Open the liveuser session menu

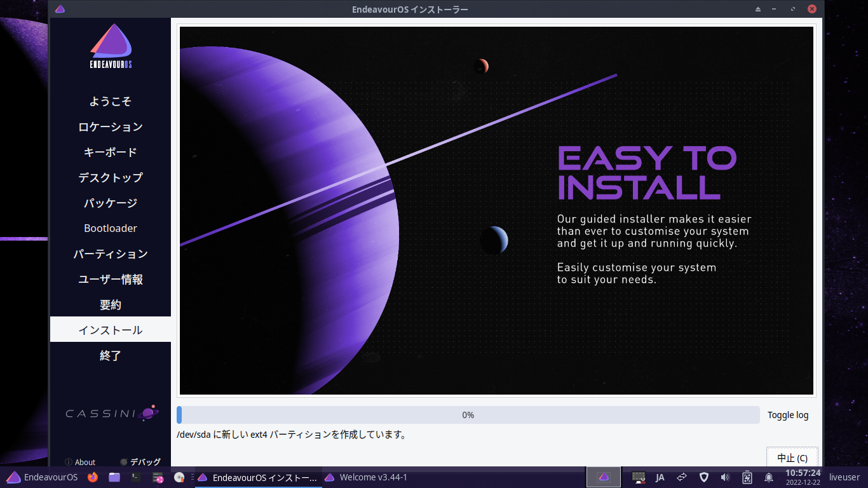click(x=844, y=477)
